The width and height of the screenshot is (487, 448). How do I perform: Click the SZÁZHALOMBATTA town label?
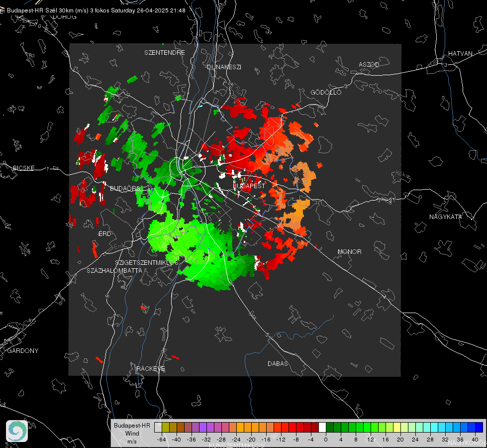coord(114,270)
